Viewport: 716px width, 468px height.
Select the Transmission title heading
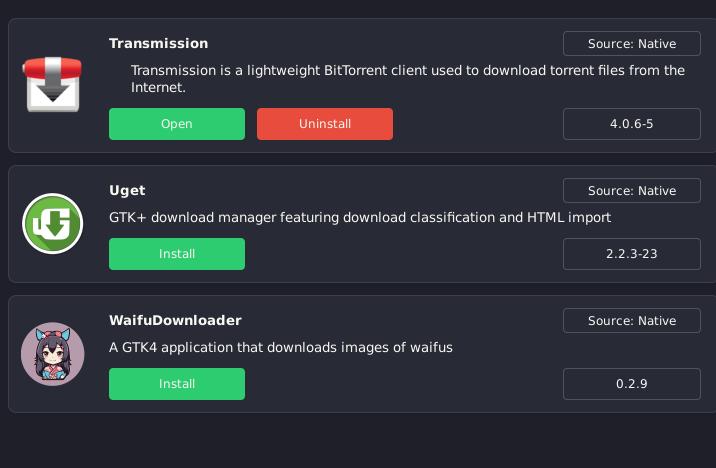[158, 44]
